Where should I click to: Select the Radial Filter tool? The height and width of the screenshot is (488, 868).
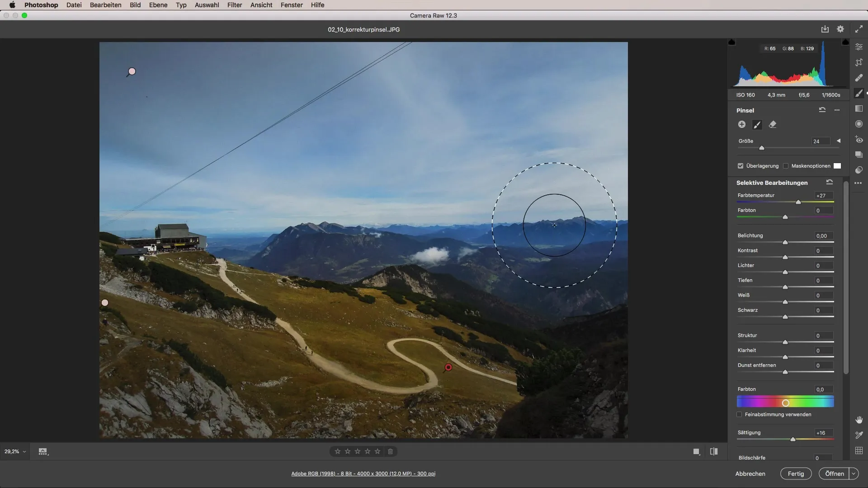859,124
